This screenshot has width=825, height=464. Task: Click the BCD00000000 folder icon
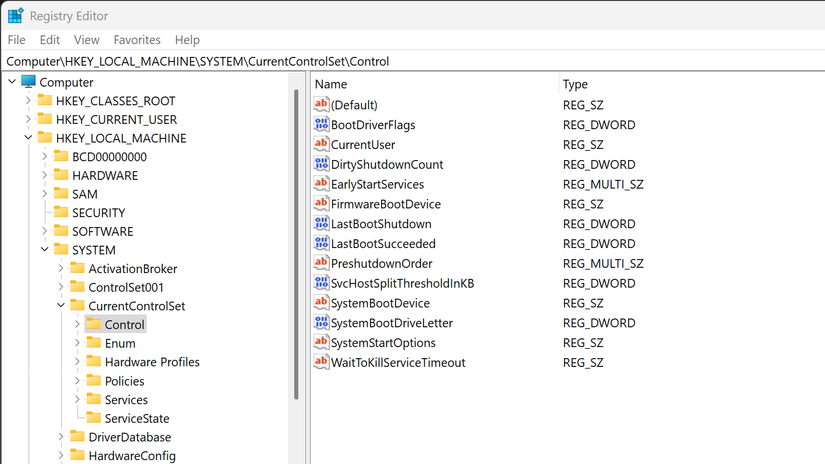pos(62,156)
